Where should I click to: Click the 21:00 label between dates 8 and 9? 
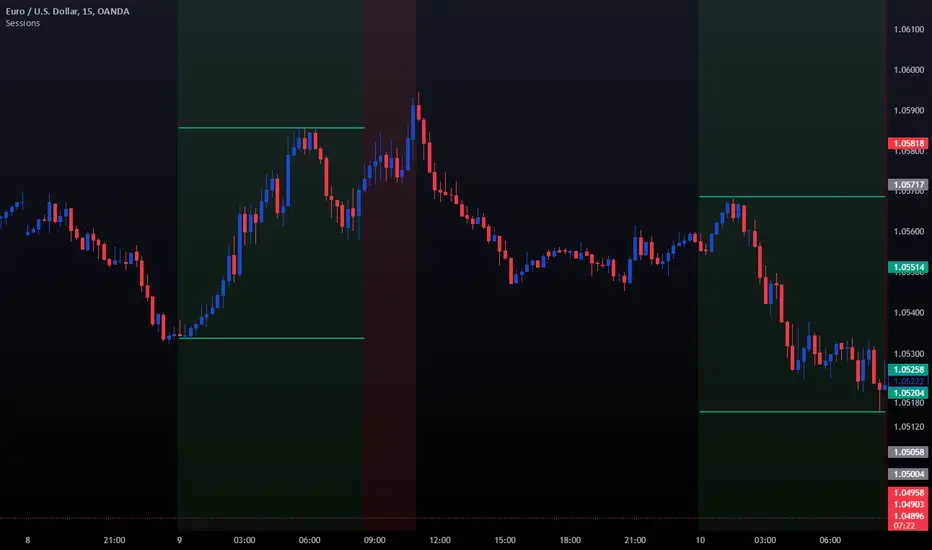coord(114,540)
